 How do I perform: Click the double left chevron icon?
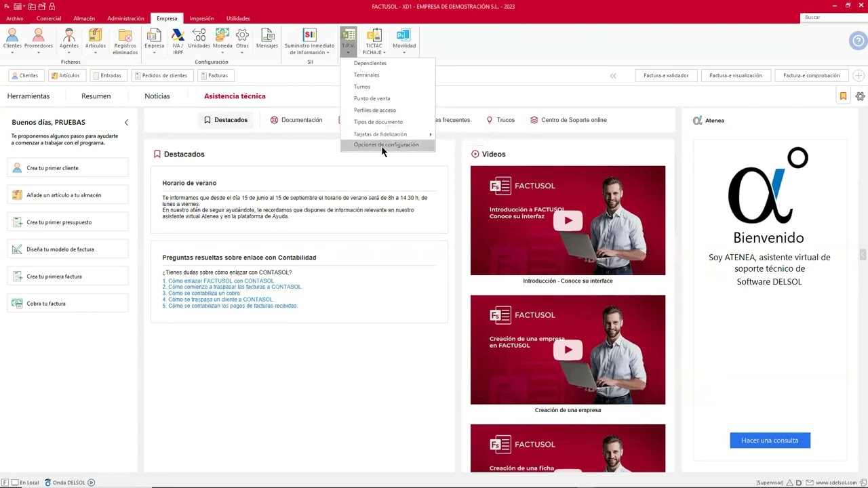click(x=613, y=75)
